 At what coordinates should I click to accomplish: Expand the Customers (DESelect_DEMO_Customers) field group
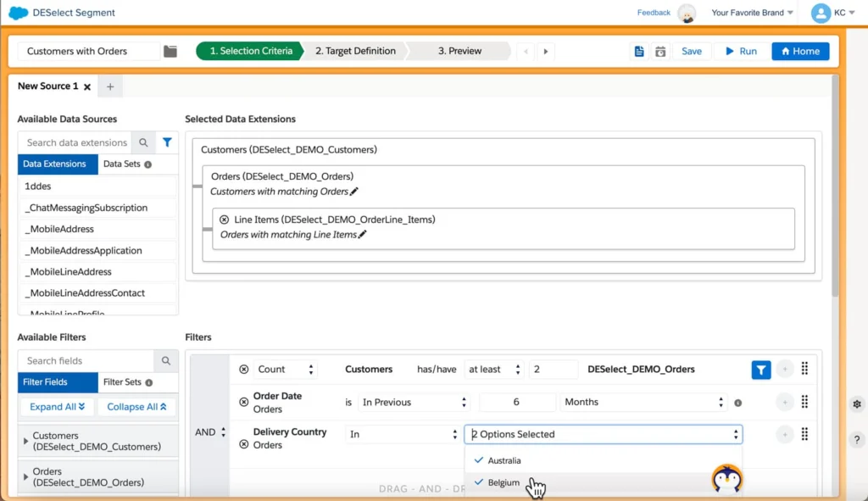[x=25, y=441]
